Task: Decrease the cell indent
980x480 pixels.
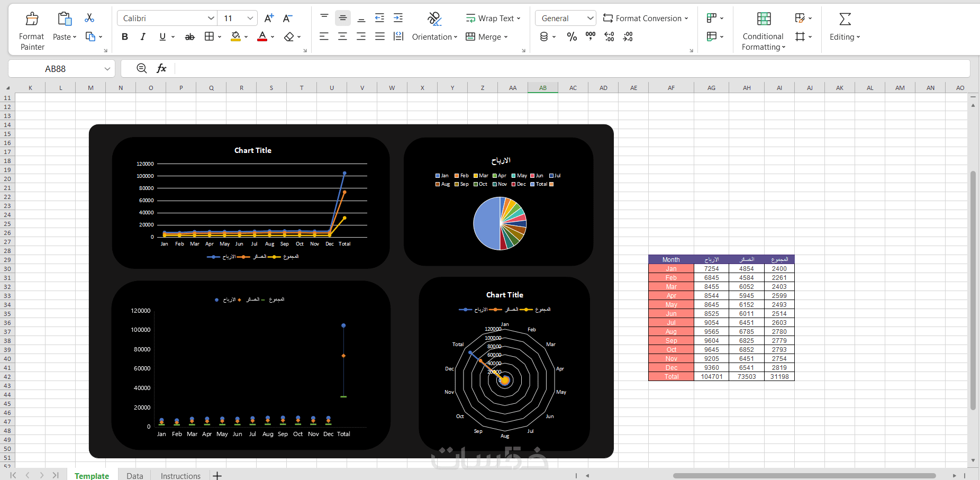Action: [379, 18]
